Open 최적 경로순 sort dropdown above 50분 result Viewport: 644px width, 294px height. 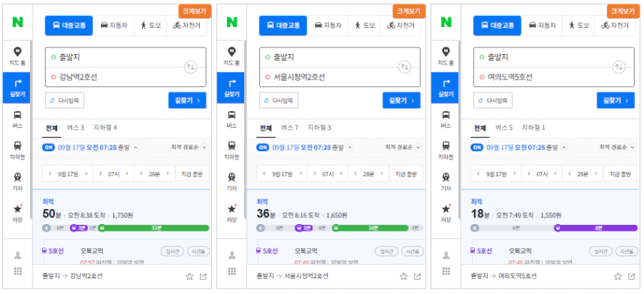[189, 147]
